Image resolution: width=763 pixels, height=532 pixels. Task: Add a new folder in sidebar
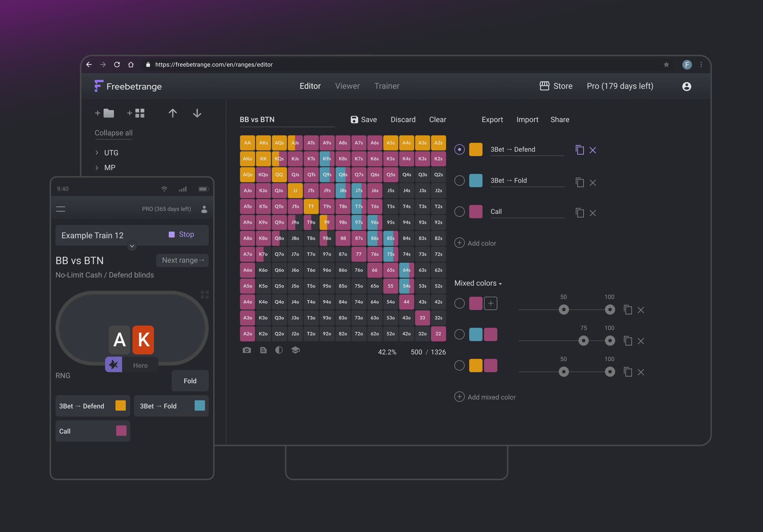(104, 113)
